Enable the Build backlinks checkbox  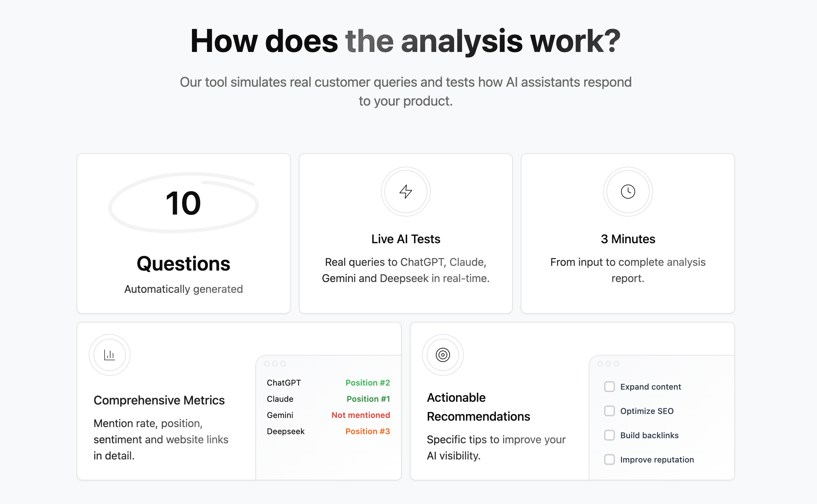(610, 435)
